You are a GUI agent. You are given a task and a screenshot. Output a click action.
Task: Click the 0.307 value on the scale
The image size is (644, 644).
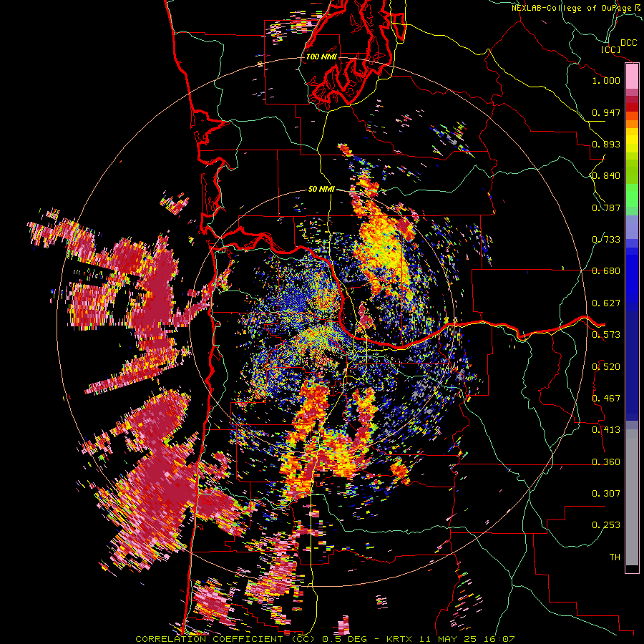click(x=606, y=494)
